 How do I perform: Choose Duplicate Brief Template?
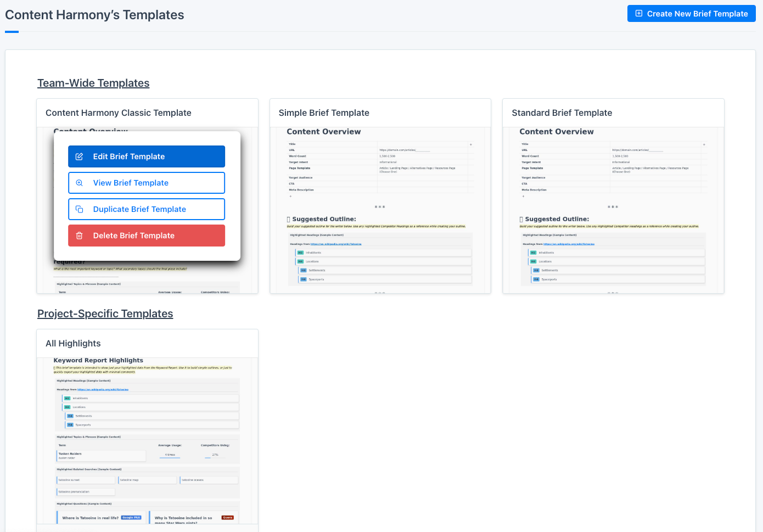[x=147, y=209]
